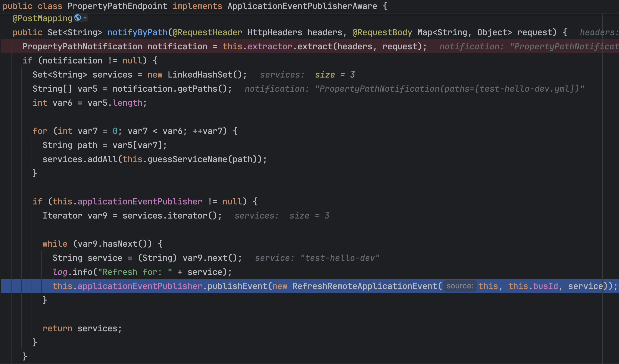
Task: Click the 'String path' variable declaration
Action: 70,145
